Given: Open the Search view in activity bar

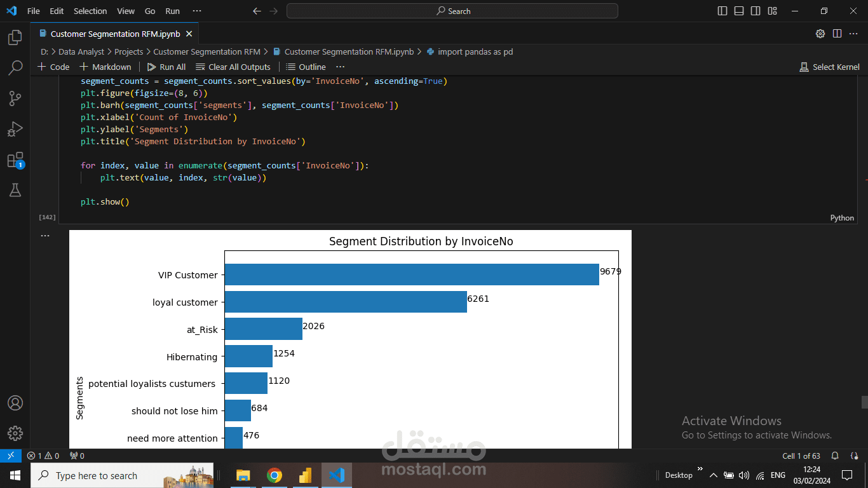Looking at the screenshot, I should pos(15,67).
